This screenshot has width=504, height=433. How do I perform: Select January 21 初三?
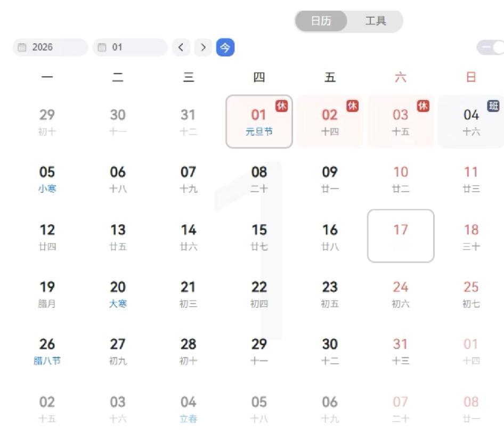click(189, 293)
